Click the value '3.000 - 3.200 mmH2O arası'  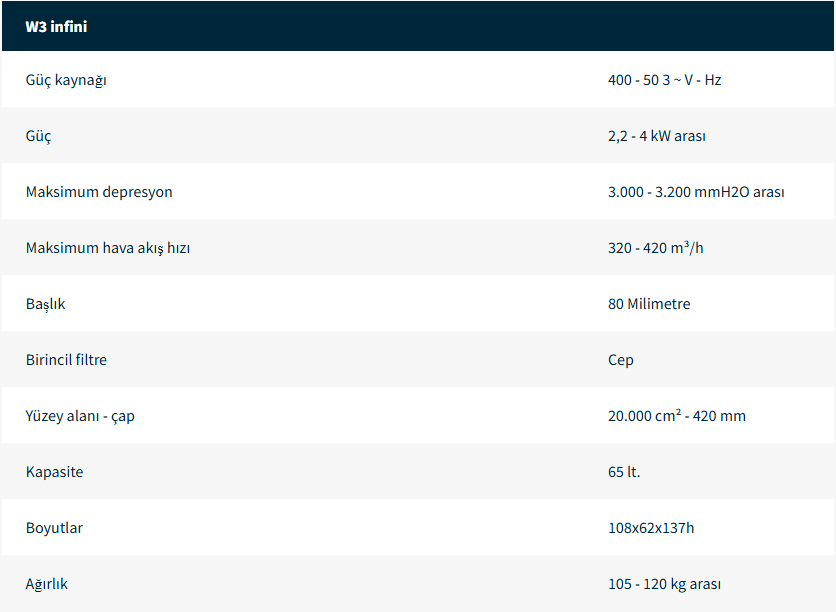pyautogui.click(x=696, y=192)
